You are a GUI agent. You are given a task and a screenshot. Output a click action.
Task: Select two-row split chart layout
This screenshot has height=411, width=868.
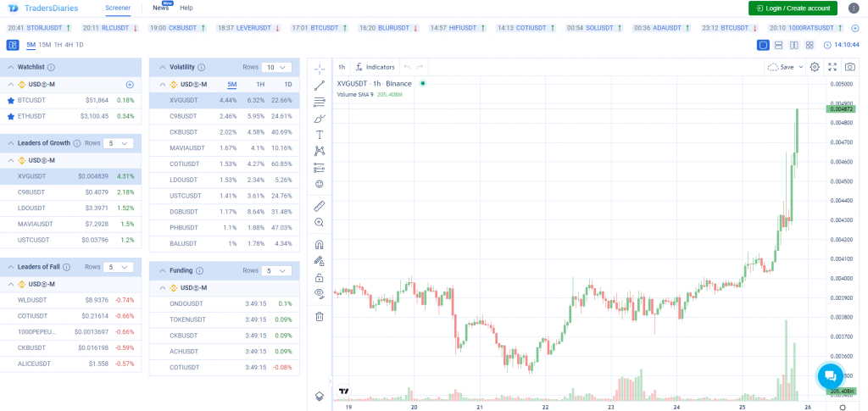[x=778, y=45]
